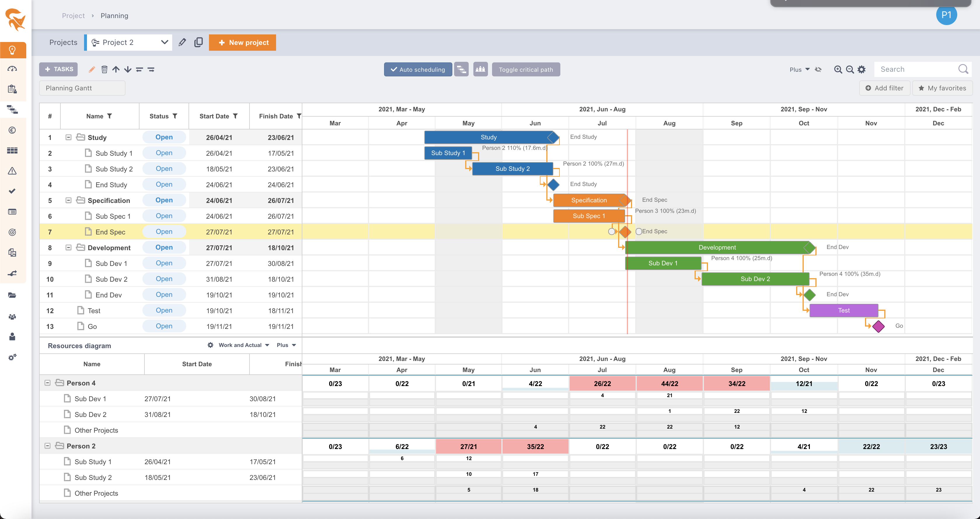Click the zoom out magnifier icon
The height and width of the screenshot is (519, 980).
850,69
